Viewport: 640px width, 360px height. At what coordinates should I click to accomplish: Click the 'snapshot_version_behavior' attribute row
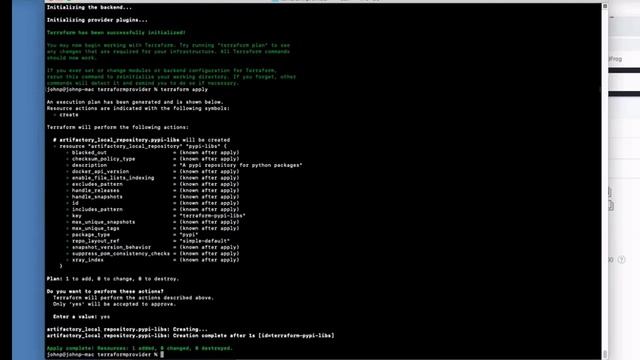[153, 247]
